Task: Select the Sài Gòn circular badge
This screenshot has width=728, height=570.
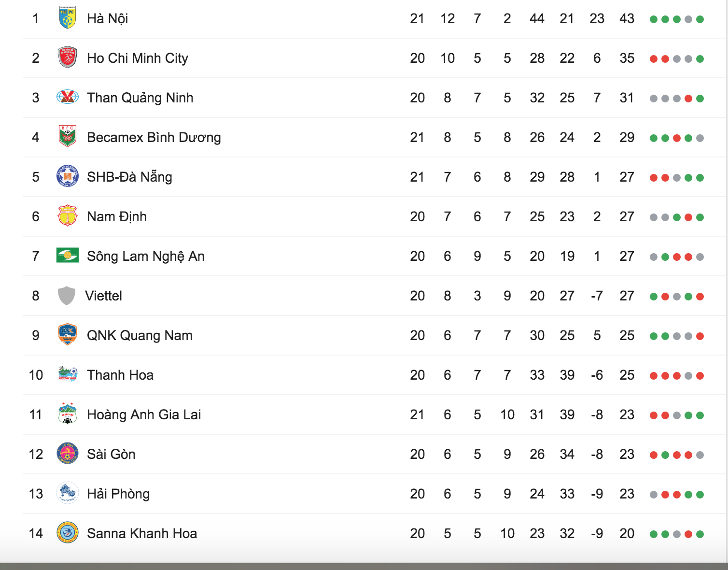Action: 68,454
